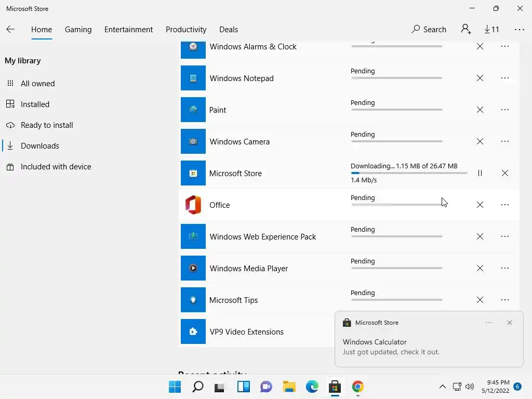Click the Office pending progress bar
The height and width of the screenshot is (399, 532).
[x=396, y=205]
